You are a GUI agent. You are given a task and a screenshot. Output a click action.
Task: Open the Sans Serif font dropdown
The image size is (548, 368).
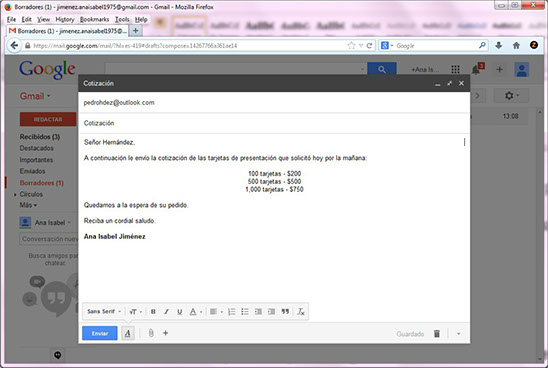104,311
